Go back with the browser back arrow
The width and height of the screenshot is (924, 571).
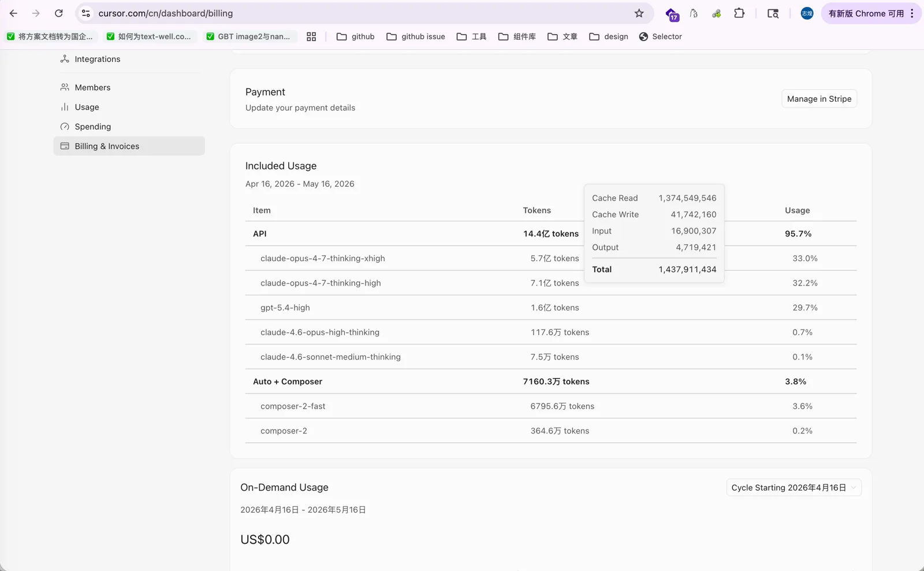pyautogui.click(x=13, y=13)
